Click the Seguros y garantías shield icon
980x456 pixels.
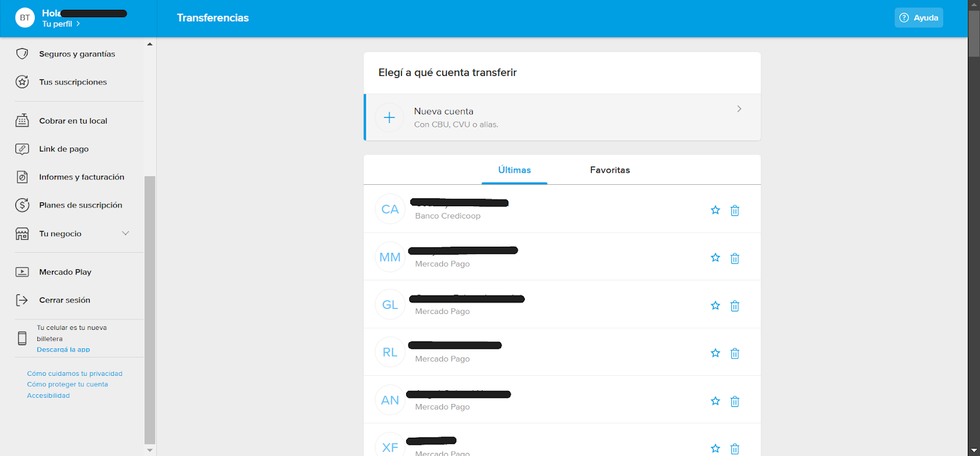[22, 54]
